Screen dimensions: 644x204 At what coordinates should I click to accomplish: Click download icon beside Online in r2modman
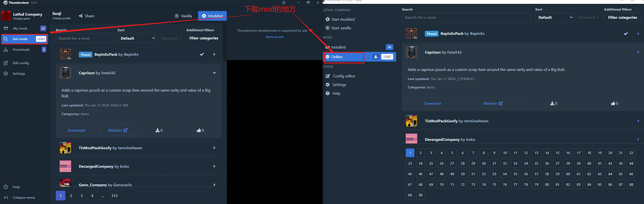(x=376, y=57)
